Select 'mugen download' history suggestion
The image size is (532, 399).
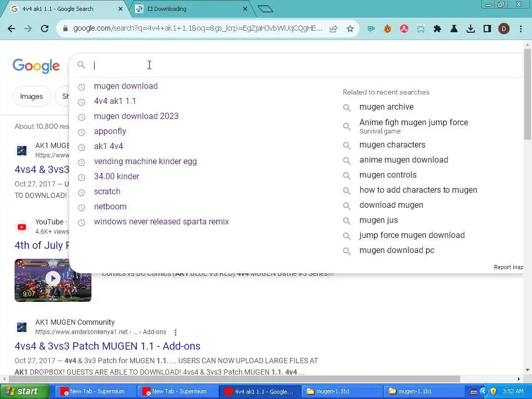(126, 86)
